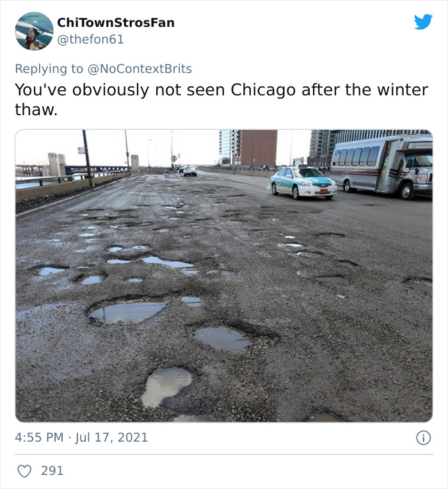
Task: Click the red brick building in photo
Action: point(259,148)
